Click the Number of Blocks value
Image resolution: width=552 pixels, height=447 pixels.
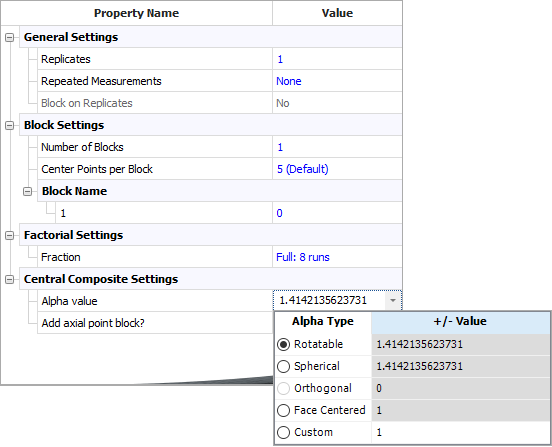click(x=337, y=147)
